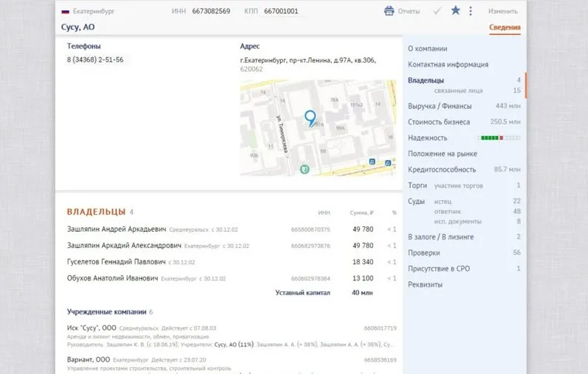Expand Владельцы section in sidebar

426,80
